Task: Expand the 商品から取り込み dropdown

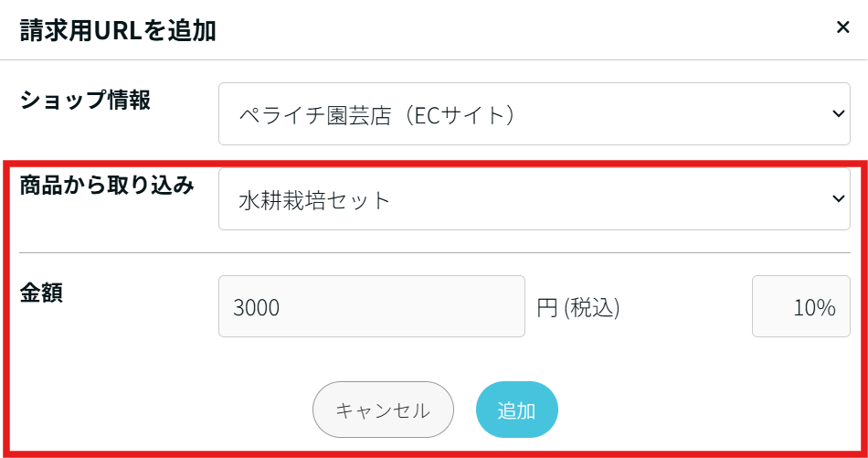Action: [x=535, y=199]
